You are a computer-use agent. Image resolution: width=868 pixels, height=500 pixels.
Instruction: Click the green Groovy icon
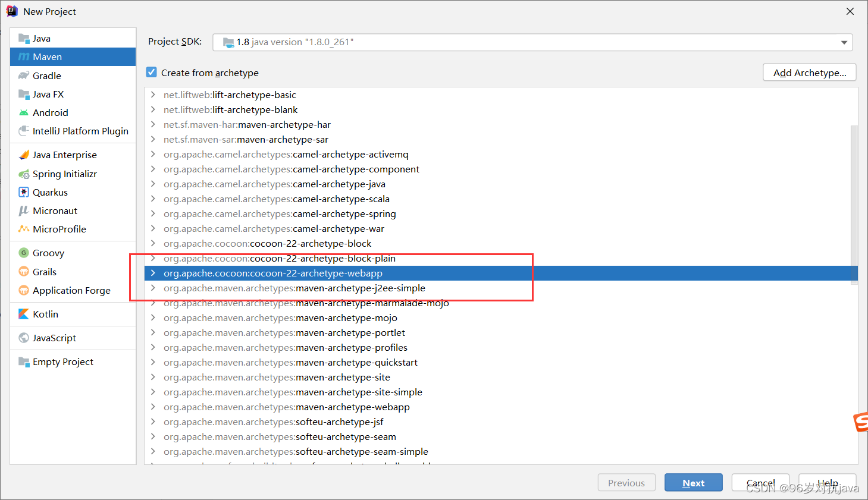pos(24,253)
